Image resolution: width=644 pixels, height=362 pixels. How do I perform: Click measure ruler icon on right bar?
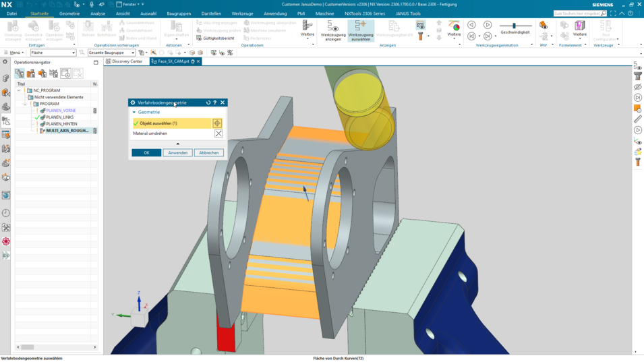click(637, 119)
